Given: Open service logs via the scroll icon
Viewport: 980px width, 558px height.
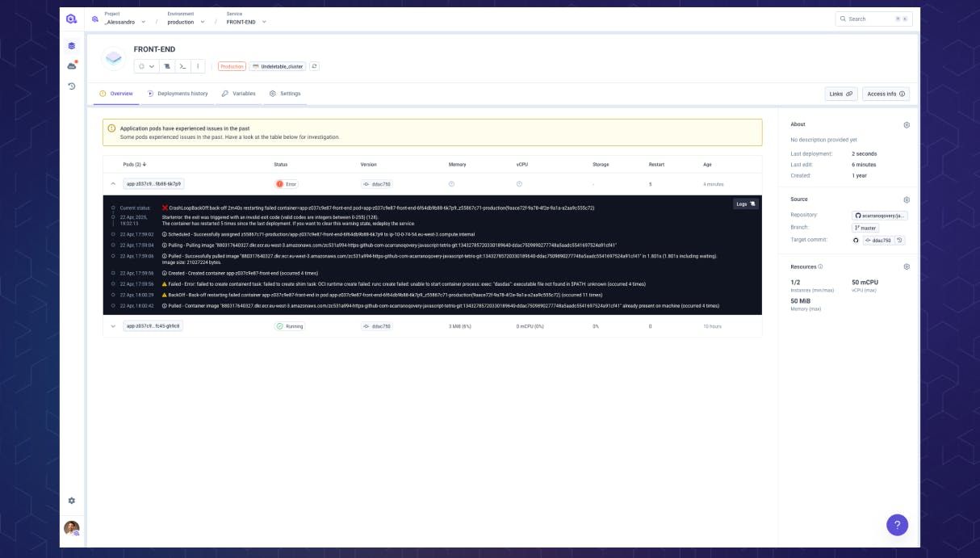Looking at the screenshot, I should point(168,66).
